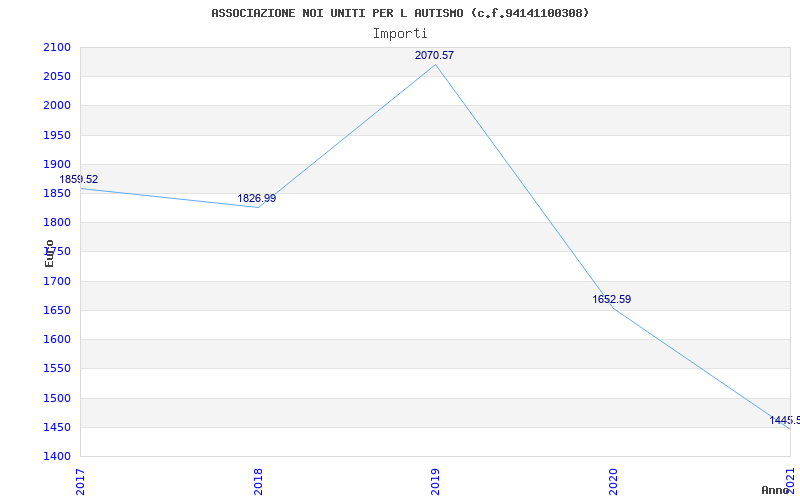The height and width of the screenshot is (500, 800).
Task: Click the 1400 y-axis value
Action: (x=57, y=456)
